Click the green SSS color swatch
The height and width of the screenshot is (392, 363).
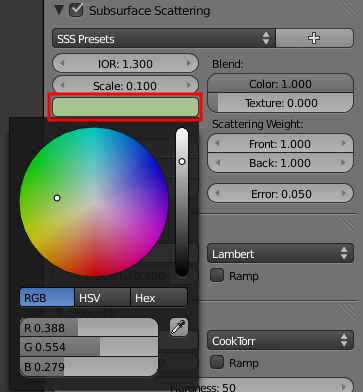[125, 107]
